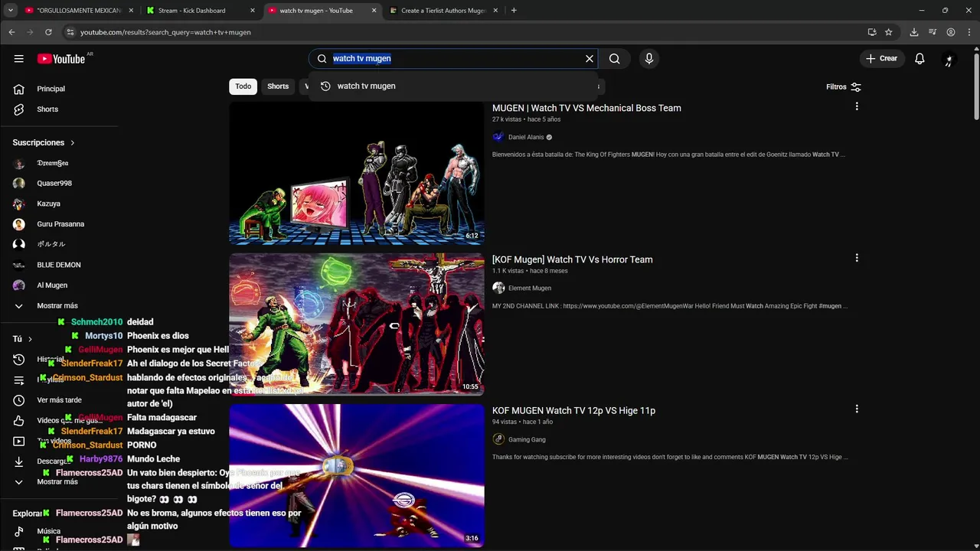Open title 'KOF MUGEN Watch TV 12p VS Hige 11p'
The width and height of the screenshot is (980, 551).
click(x=573, y=411)
